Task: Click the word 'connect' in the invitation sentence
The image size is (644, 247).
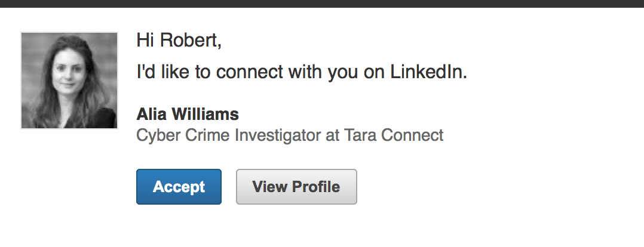Action: pos(250,72)
